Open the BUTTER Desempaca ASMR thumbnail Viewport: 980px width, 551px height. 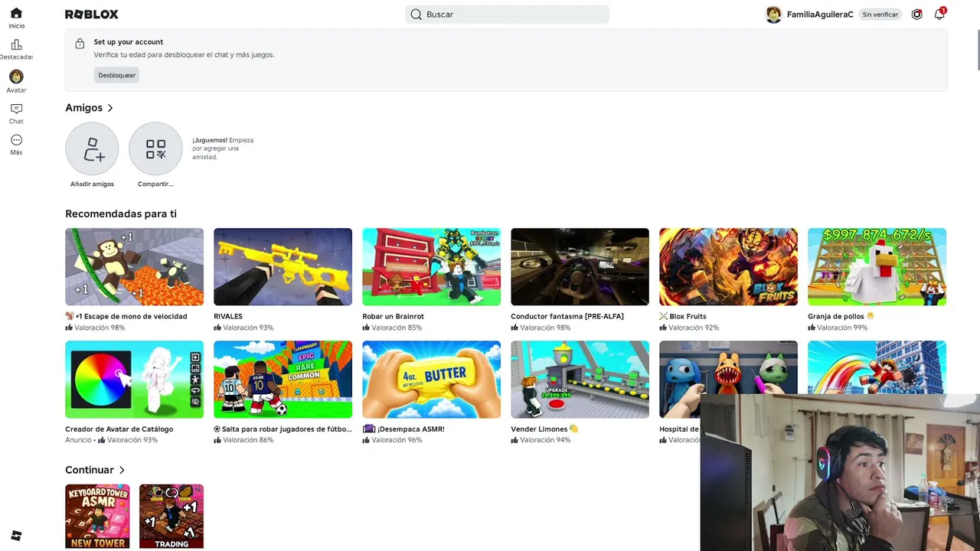pyautogui.click(x=431, y=380)
